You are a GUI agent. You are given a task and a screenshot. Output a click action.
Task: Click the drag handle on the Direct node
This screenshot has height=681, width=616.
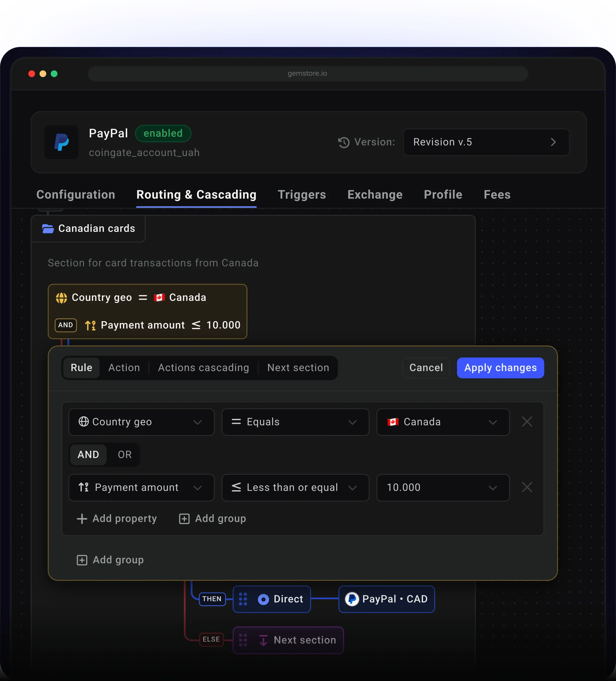point(243,599)
